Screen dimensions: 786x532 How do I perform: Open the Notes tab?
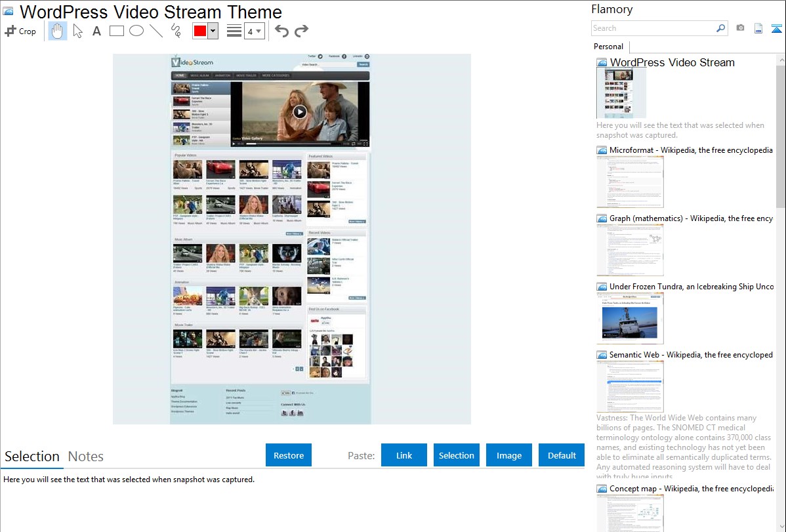(86, 457)
